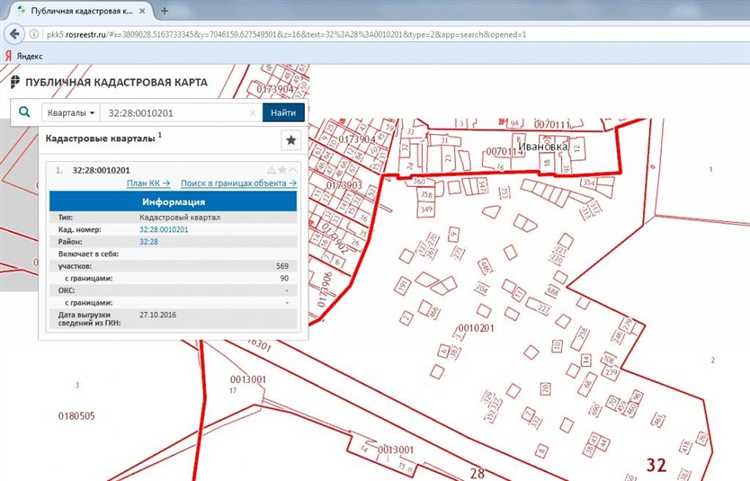Click the Rosreestr logo icon

[15, 82]
